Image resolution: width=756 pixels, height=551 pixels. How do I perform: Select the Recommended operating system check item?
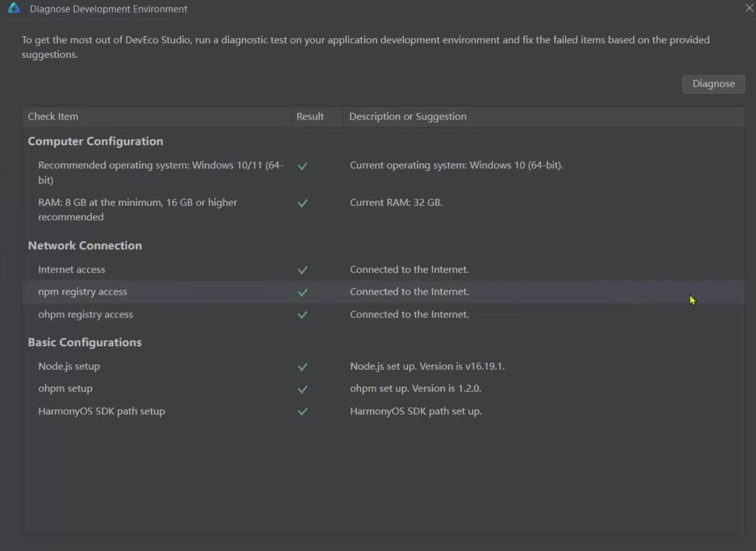point(161,173)
